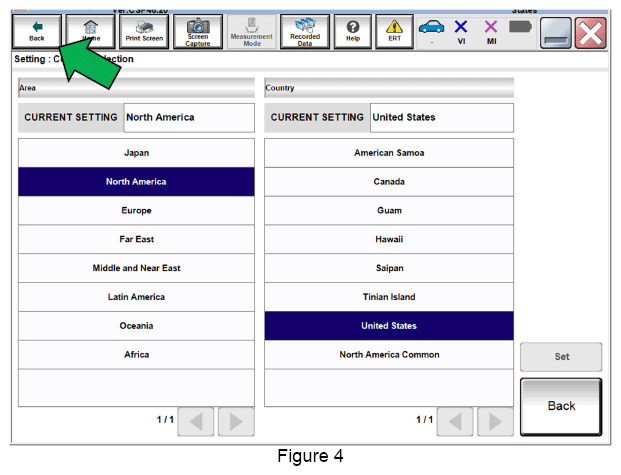Click the large Back button at bottom right
Image resolution: width=621 pixels, height=475 pixels.
pos(561,406)
